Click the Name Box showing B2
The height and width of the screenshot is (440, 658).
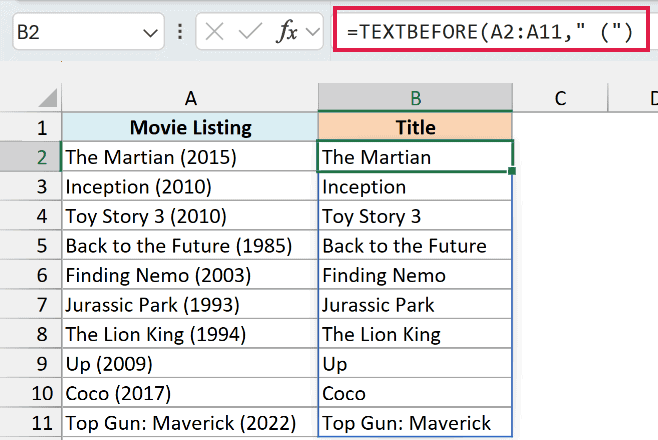click(x=88, y=32)
